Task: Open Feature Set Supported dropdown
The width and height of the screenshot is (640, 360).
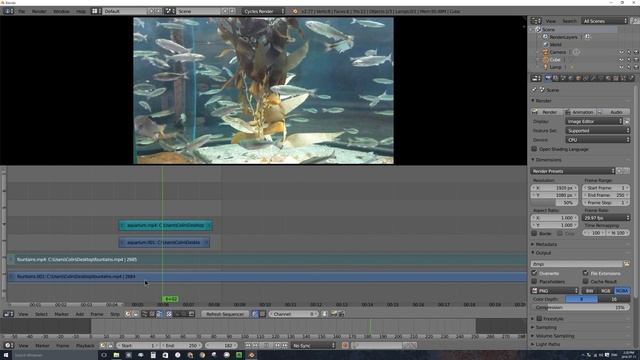Action: pyautogui.click(x=598, y=131)
